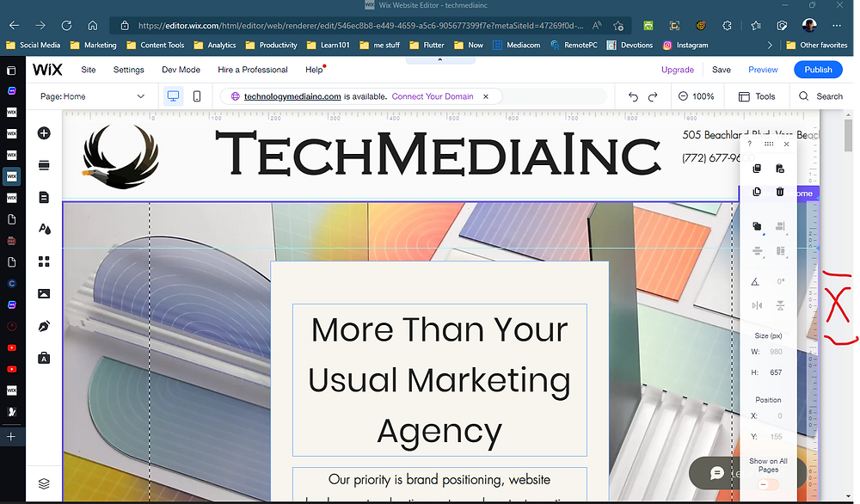
Task: Open the chat bubble widget
Action: [717, 473]
